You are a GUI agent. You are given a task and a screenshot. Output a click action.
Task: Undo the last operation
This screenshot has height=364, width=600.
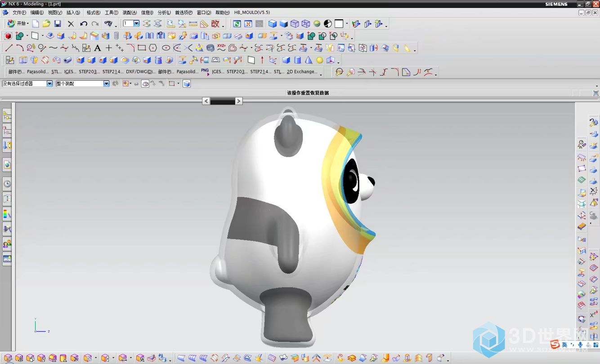[x=84, y=24]
